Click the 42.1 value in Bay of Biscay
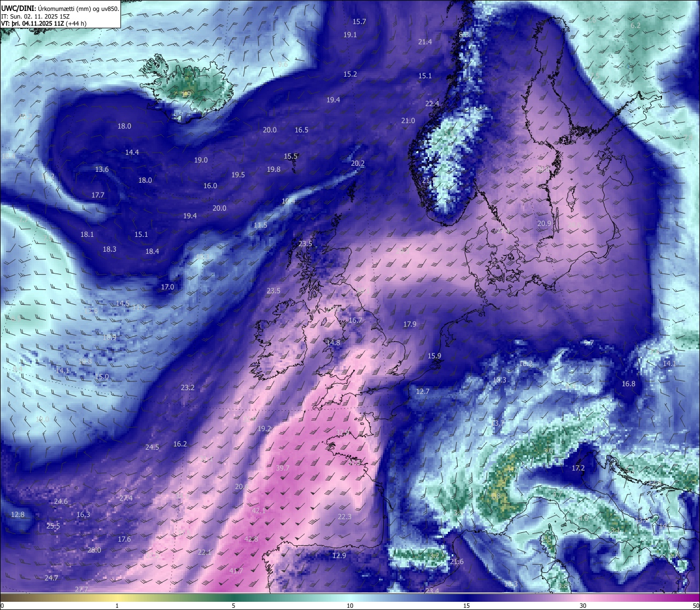Viewport: 700px width, 610px height. (259, 510)
